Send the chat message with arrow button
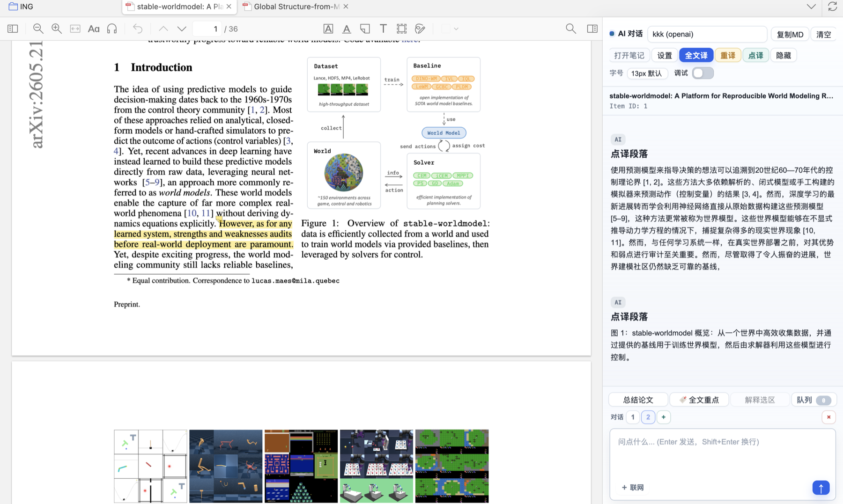 coord(821,488)
